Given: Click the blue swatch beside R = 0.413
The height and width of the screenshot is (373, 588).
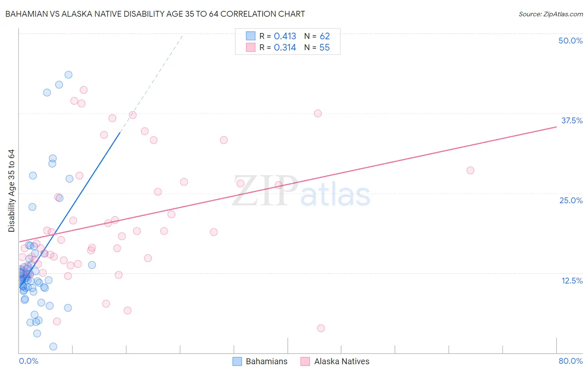Looking at the screenshot, I should coord(251,36).
